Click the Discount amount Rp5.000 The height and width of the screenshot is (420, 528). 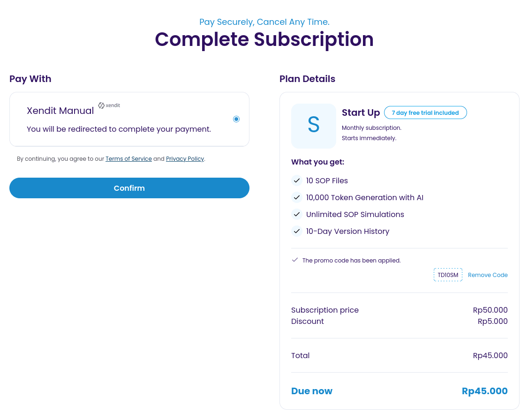492,321
